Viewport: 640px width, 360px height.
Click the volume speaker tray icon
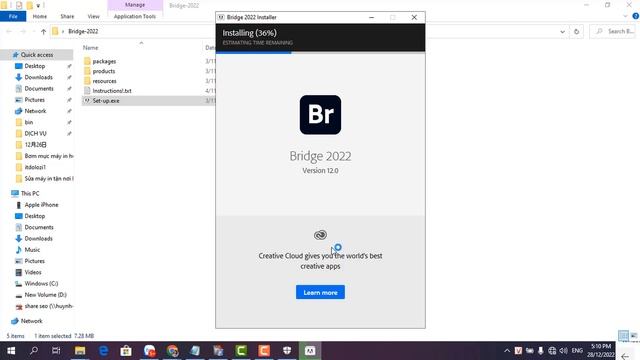click(x=564, y=351)
